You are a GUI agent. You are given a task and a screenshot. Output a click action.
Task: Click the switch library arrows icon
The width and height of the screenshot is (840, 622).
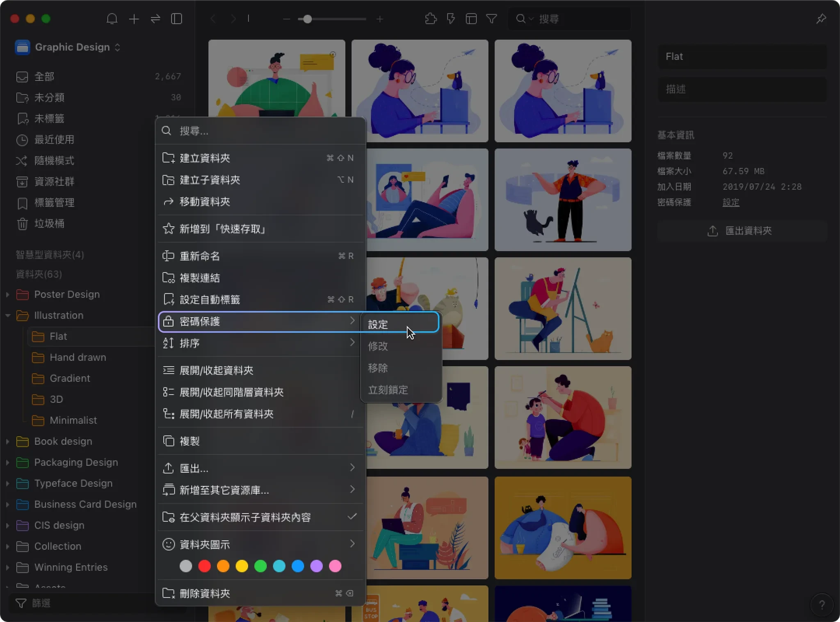tap(155, 19)
